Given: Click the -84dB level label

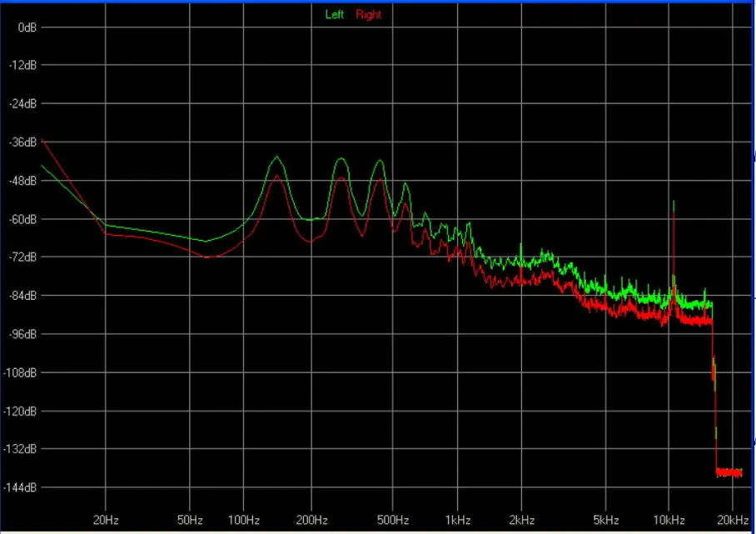Looking at the screenshot, I should point(23,296).
